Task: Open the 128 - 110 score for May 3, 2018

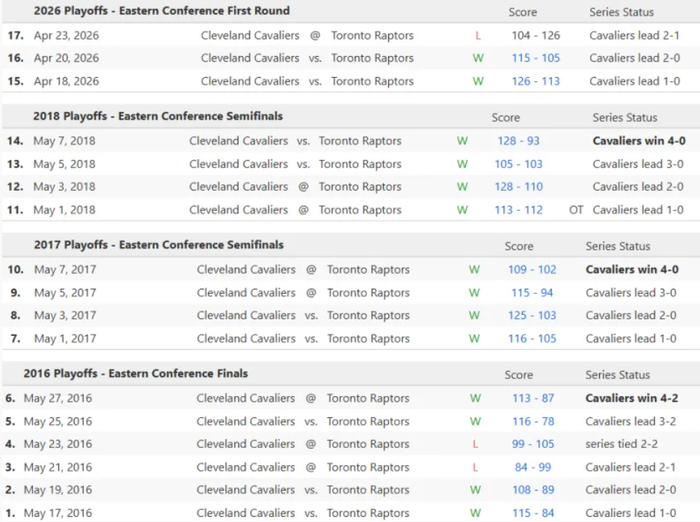Action: [x=518, y=187]
